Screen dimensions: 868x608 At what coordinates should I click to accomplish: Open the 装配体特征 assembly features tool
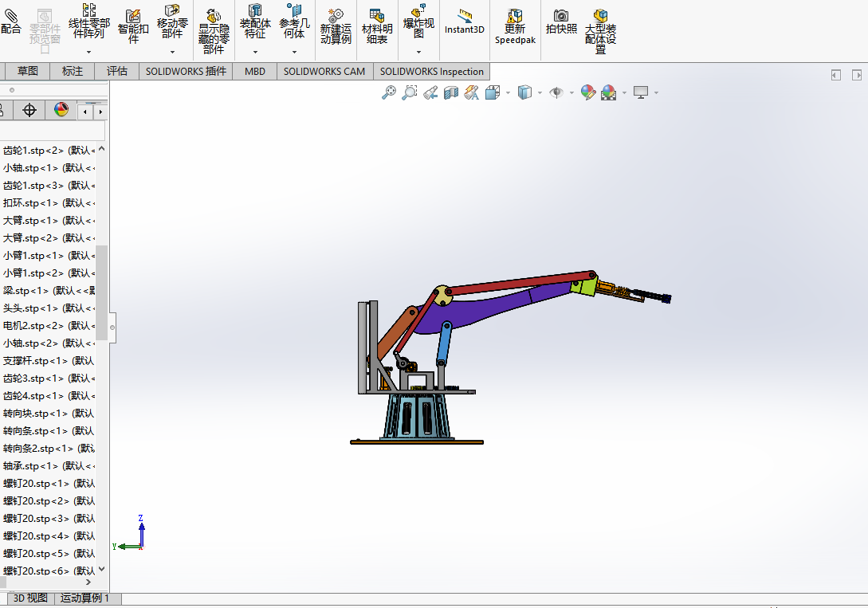click(x=255, y=21)
